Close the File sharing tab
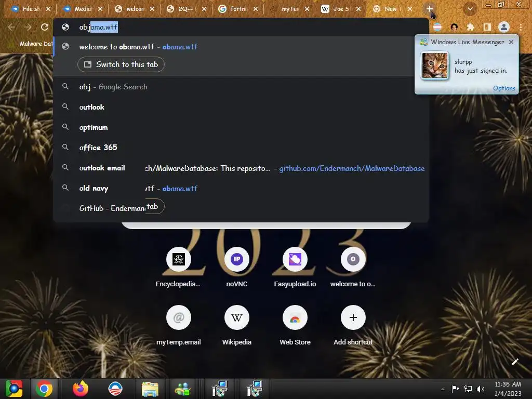Image resolution: width=532 pixels, height=399 pixels. click(48, 9)
